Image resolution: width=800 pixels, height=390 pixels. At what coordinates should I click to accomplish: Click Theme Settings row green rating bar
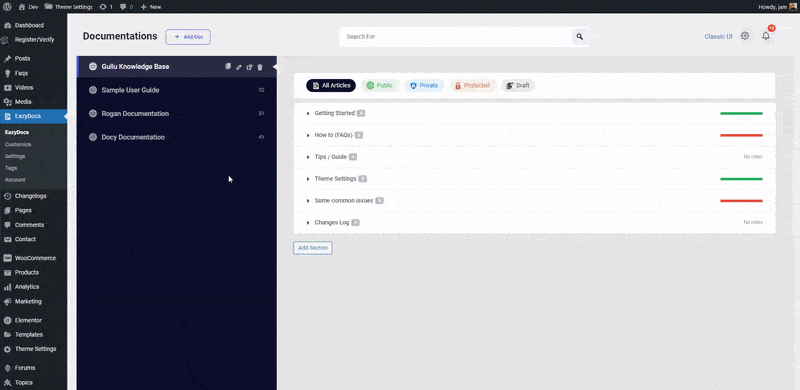[741, 179]
